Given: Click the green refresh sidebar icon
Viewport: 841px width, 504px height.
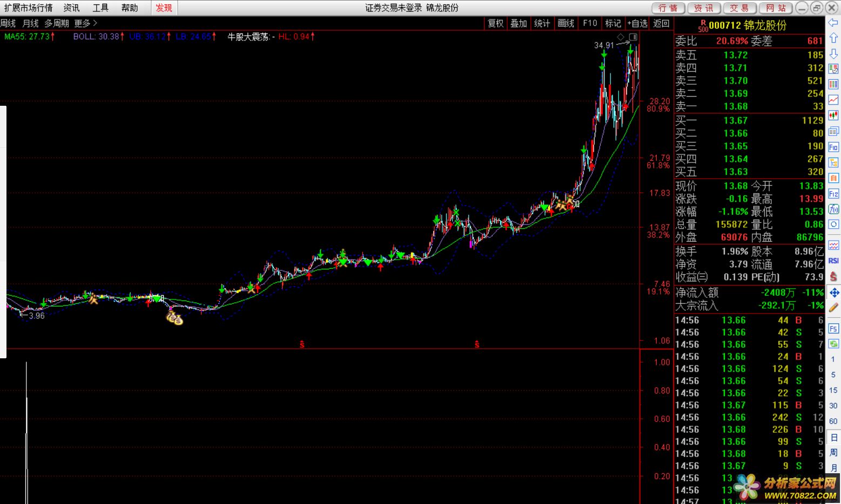Looking at the screenshot, I should [x=833, y=344].
